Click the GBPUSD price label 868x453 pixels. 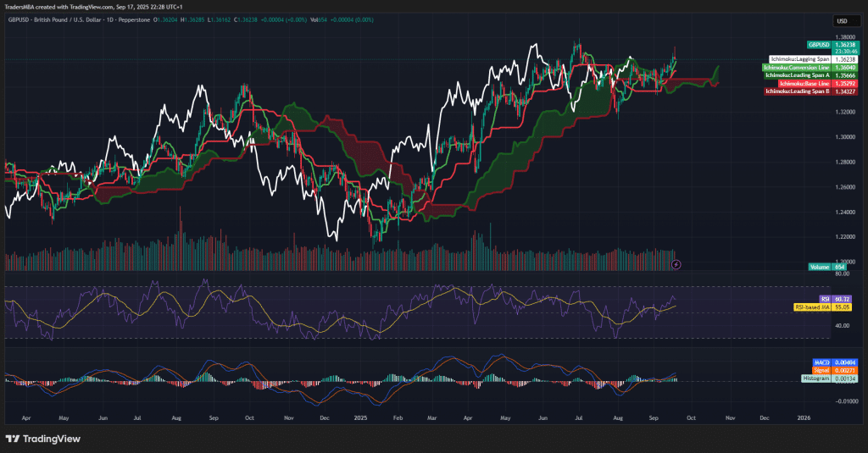pos(819,44)
